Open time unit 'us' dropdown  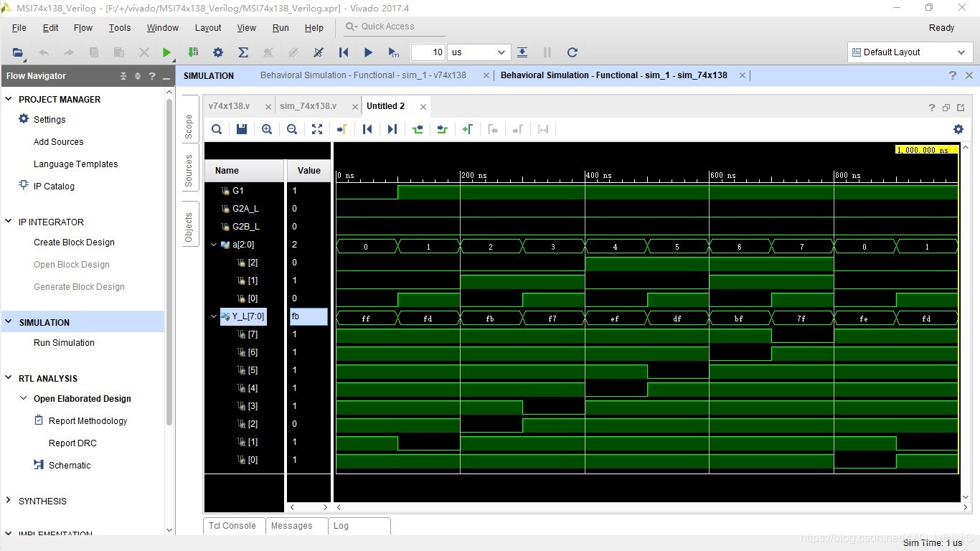pyautogui.click(x=479, y=52)
